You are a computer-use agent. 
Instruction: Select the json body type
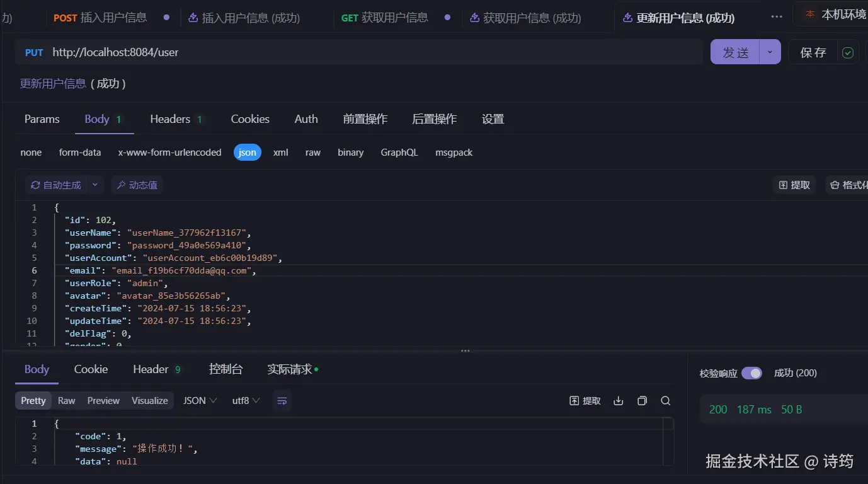click(x=248, y=153)
